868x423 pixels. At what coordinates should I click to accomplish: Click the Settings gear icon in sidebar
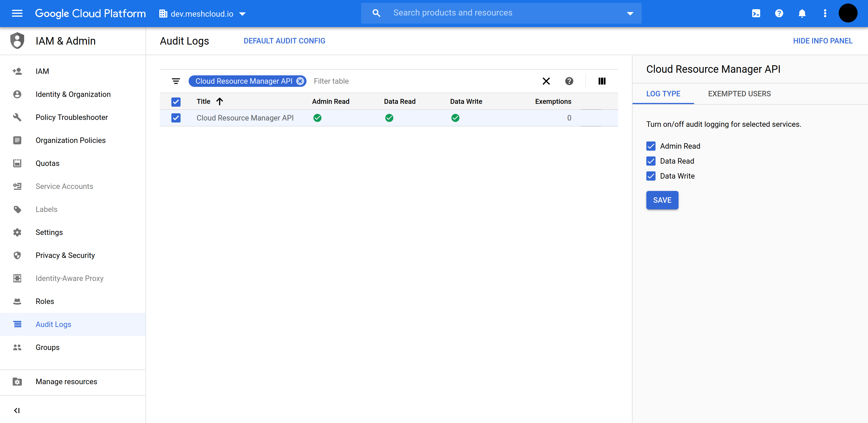(17, 232)
